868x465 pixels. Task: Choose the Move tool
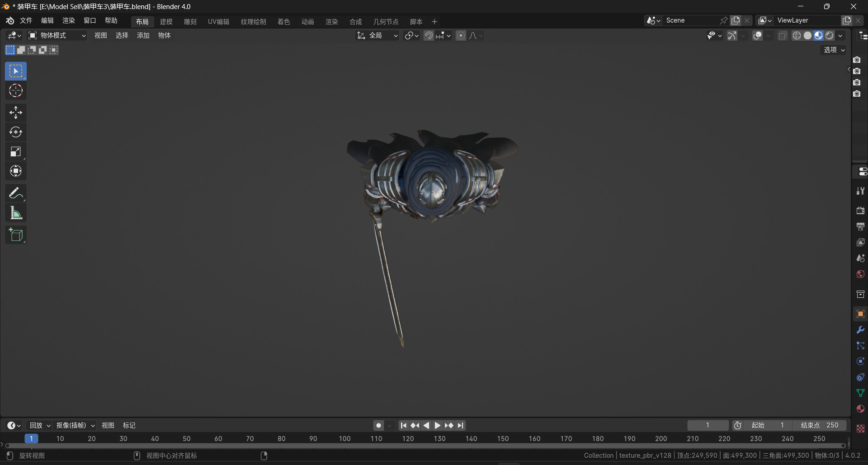tap(16, 113)
